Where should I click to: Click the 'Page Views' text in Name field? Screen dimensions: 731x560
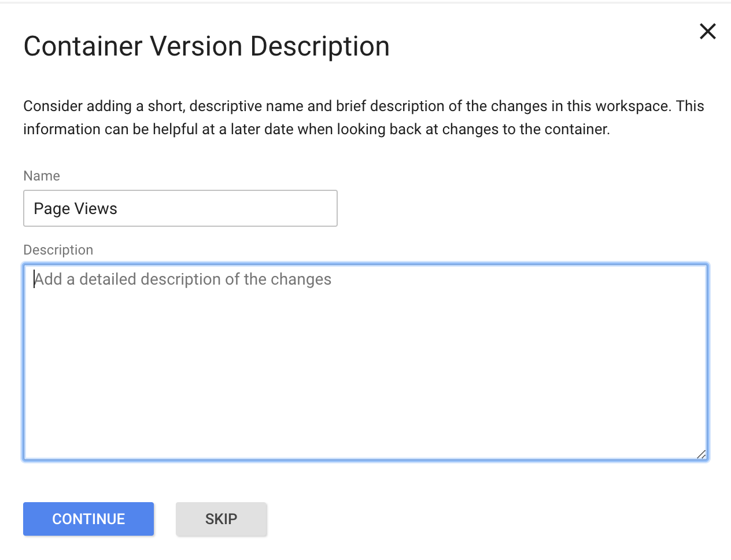tap(76, 209)
